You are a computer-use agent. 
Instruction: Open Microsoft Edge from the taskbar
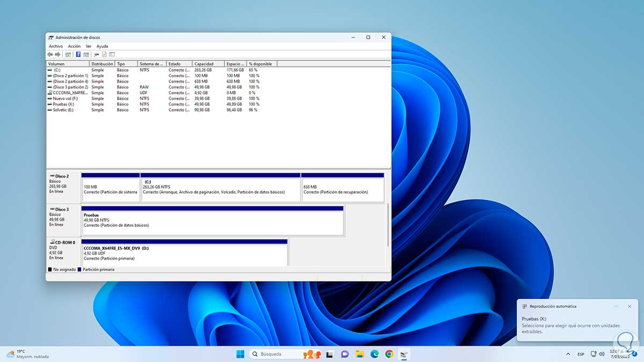pyautogui.click(x=375, y=354)
